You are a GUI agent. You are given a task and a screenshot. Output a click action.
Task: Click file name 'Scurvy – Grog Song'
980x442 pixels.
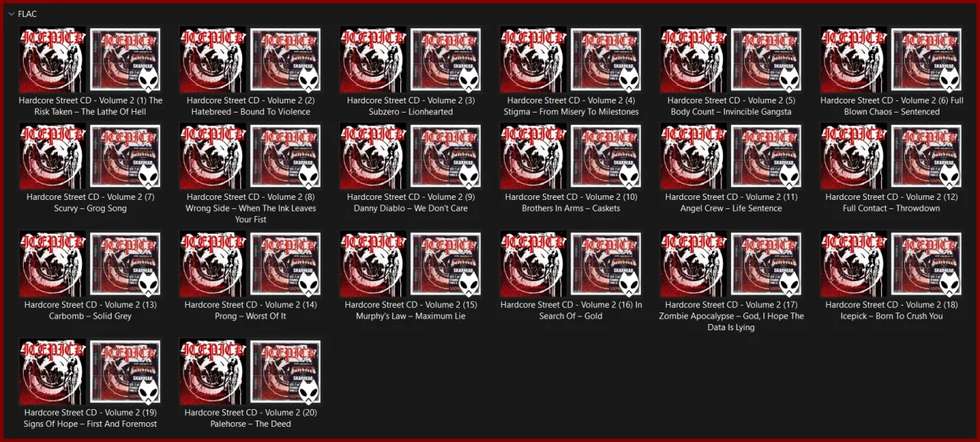90,208
